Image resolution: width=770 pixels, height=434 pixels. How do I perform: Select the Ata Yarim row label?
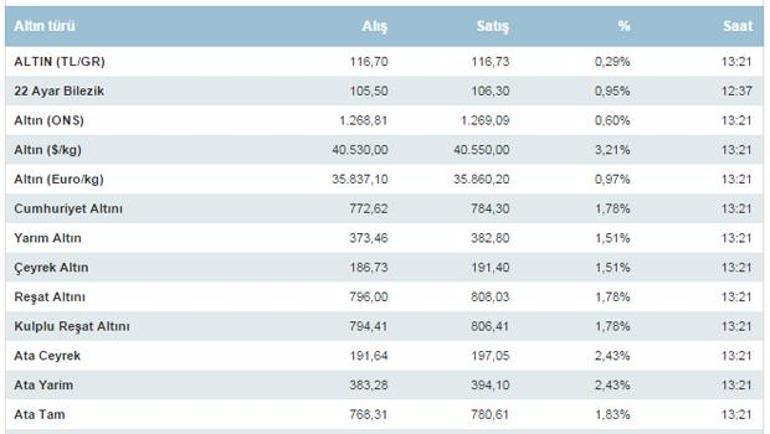click(44, 386)
